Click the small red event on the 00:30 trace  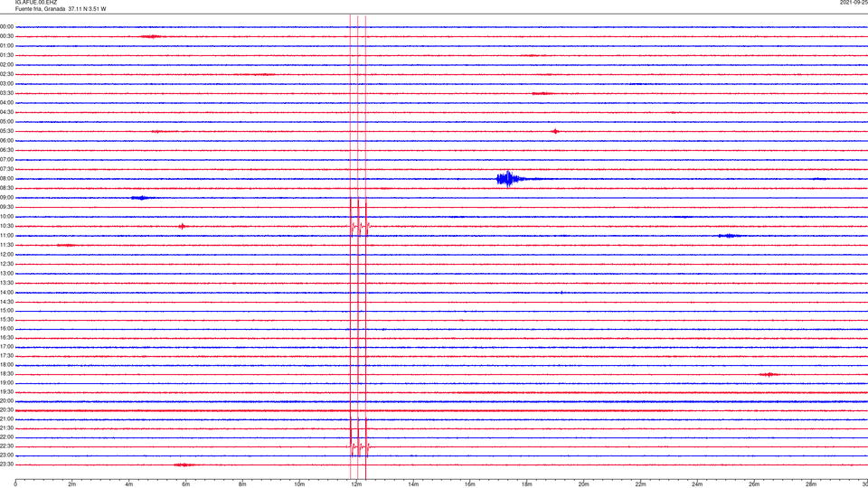(x=151, y=36)
